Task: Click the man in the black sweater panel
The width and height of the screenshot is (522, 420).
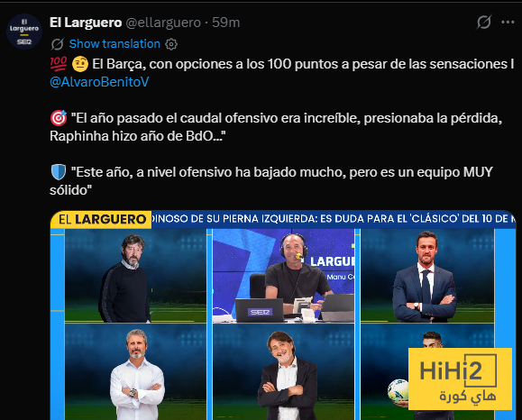Action: point(135,276)
